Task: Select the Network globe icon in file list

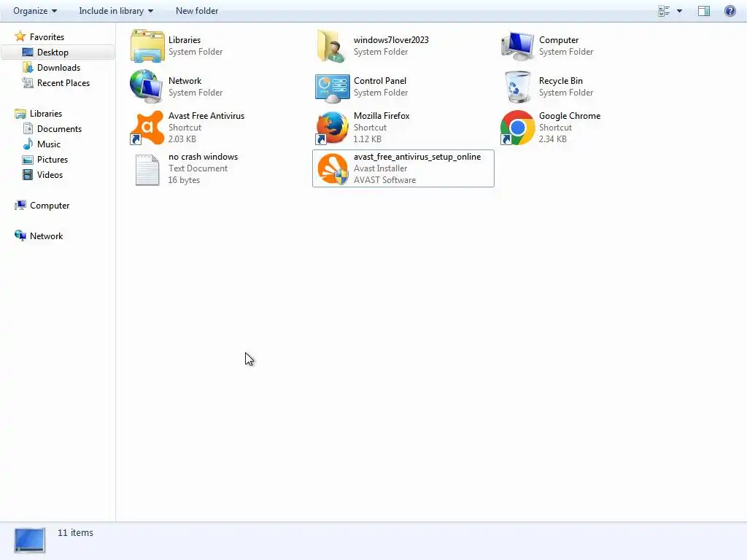Action: click(147, 87)
